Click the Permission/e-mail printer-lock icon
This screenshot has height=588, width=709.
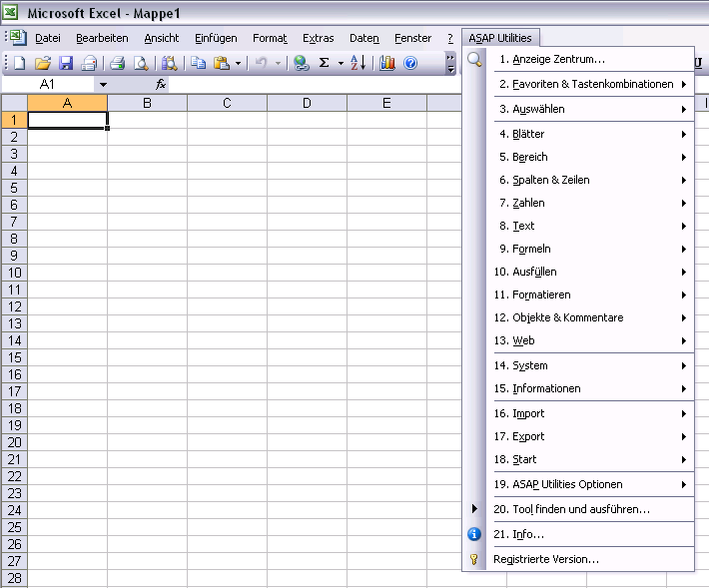tap(89, 63)
